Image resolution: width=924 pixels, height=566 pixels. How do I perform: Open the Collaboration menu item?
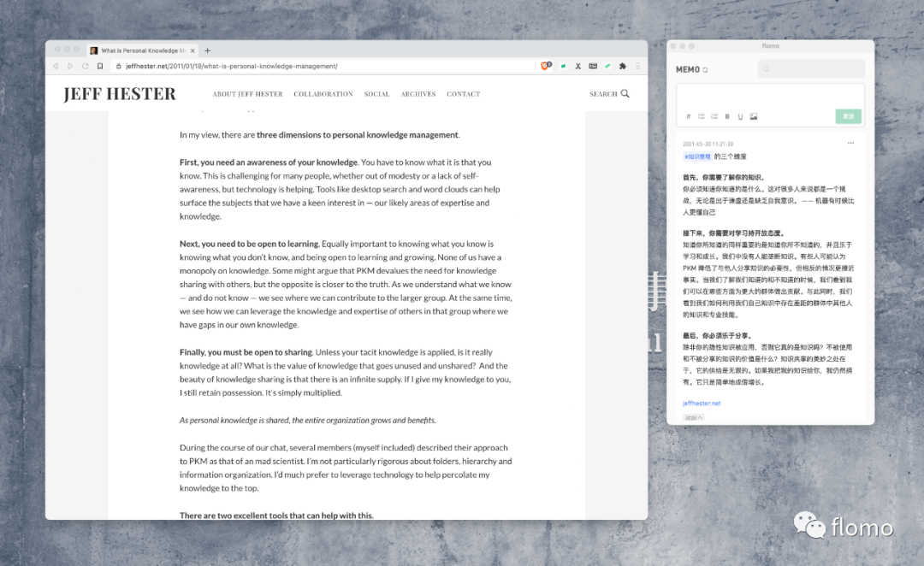tap(323, 94)
